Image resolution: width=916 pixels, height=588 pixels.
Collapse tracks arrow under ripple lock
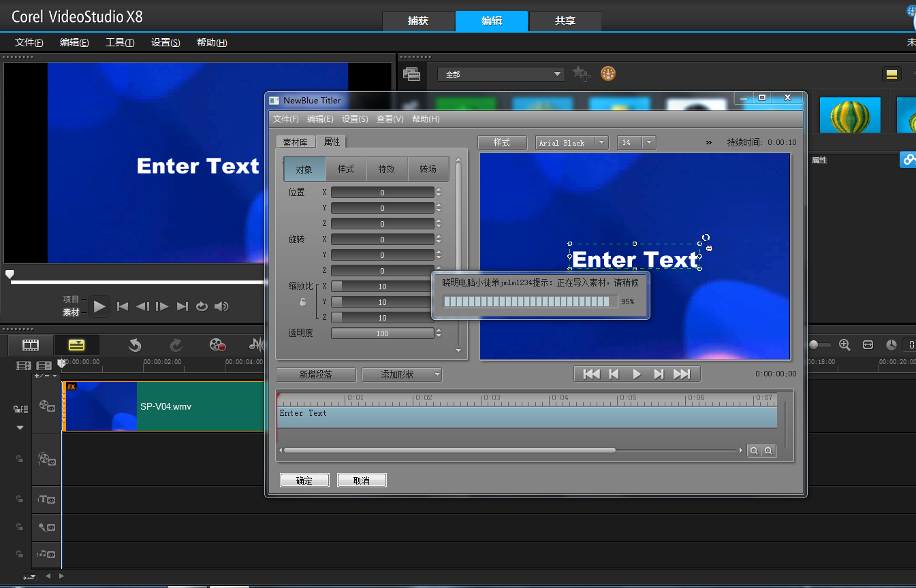(20, 428)
